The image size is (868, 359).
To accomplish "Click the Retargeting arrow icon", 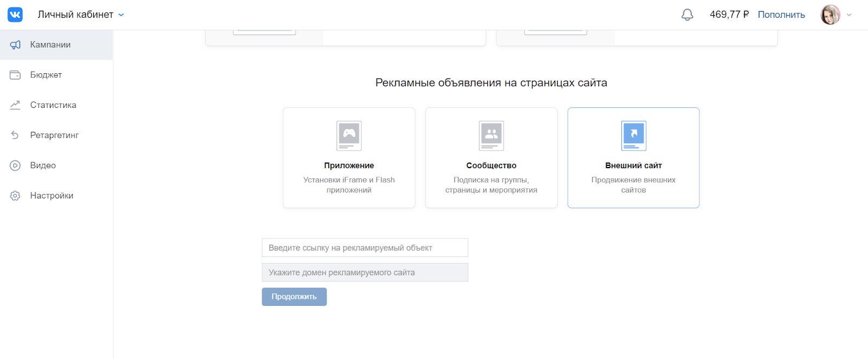I will point(15,135).
